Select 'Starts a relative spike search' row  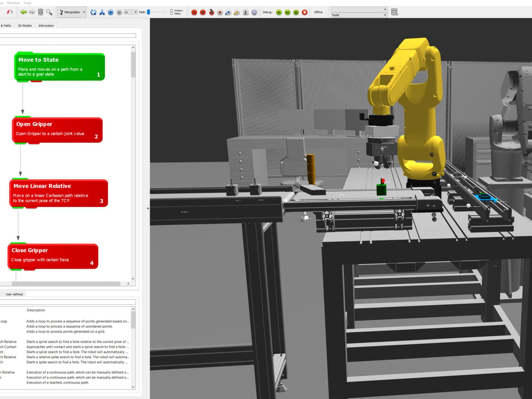(78, 357)
